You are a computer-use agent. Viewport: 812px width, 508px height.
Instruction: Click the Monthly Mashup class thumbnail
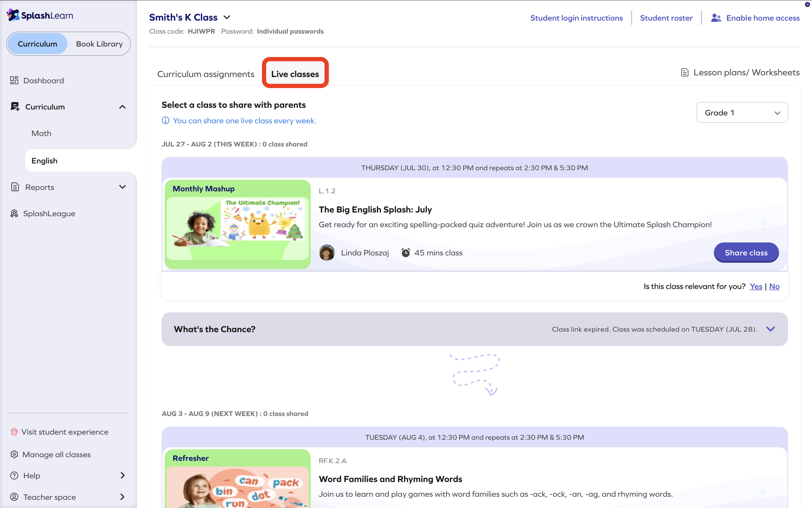pyautogui.click(x=238, y=224)
